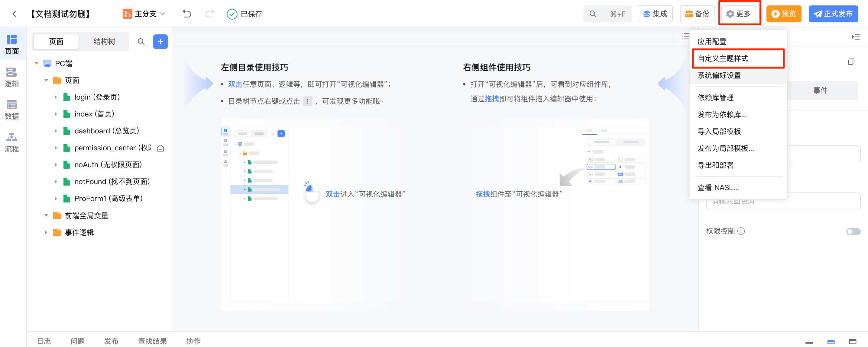Click the ⌘+F search field

607,14
